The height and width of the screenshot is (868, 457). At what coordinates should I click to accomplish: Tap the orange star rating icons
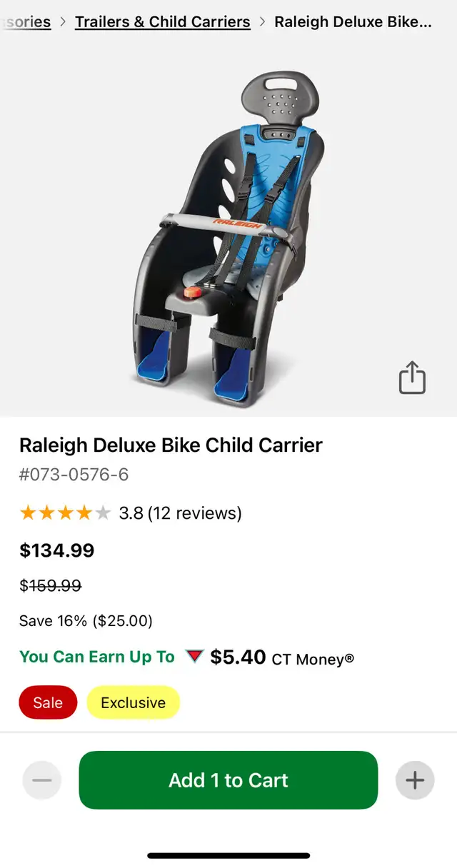[x=65, y=513]
